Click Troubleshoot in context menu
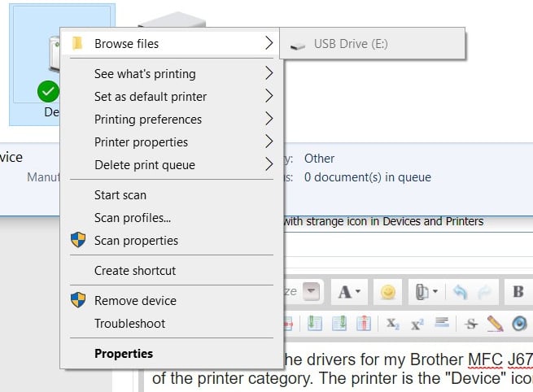Viewport: 533px width, 392px height. (x=129, y=324)
